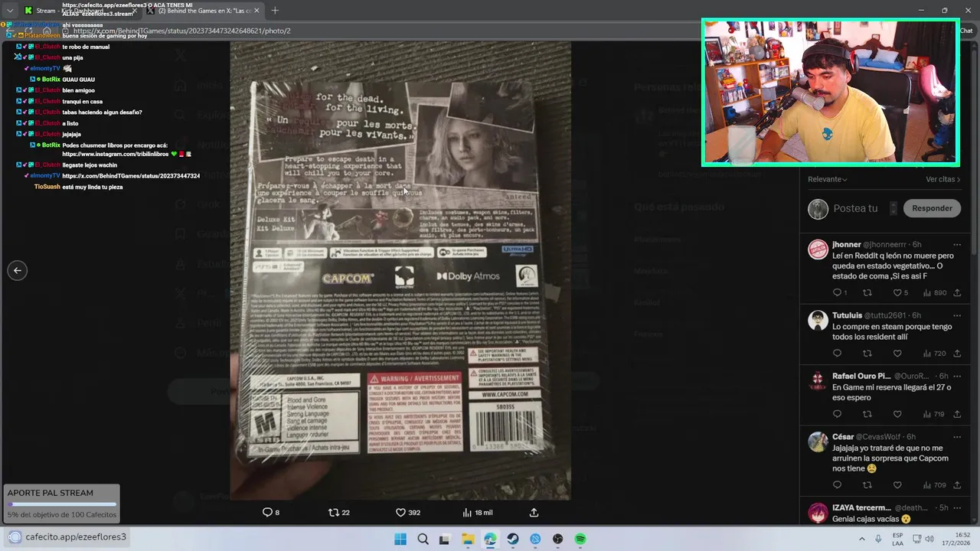Click the browser address bar URL

[x=182, y=31]
